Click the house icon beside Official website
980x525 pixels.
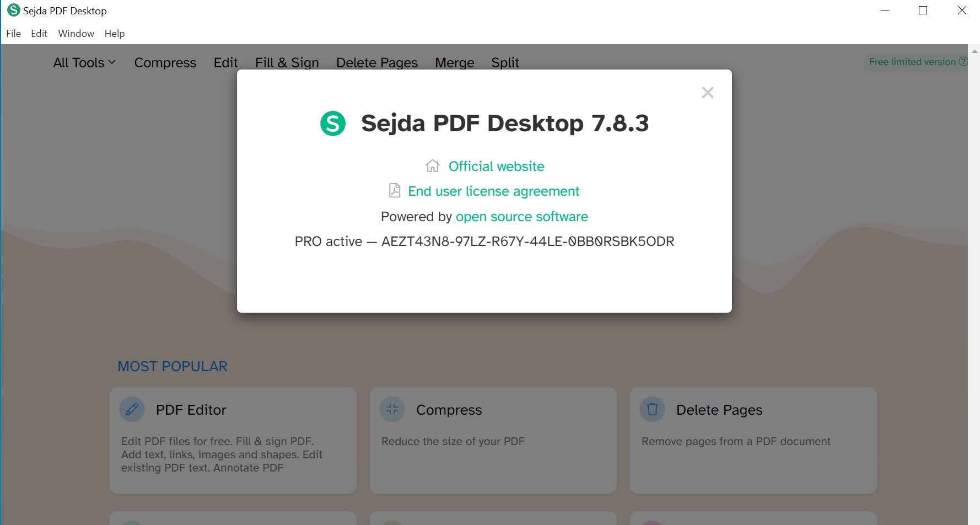click(433, 166)
